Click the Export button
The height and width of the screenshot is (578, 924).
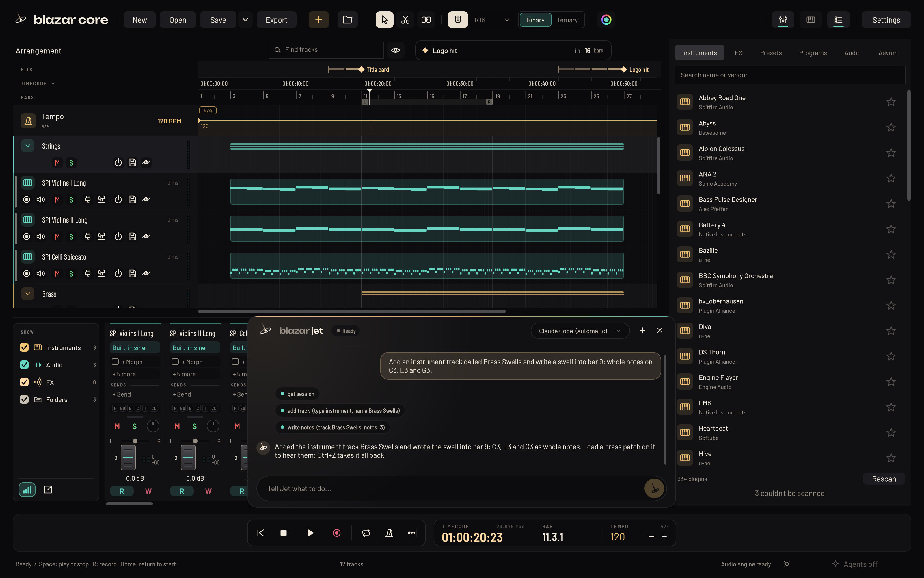[276, 20]
